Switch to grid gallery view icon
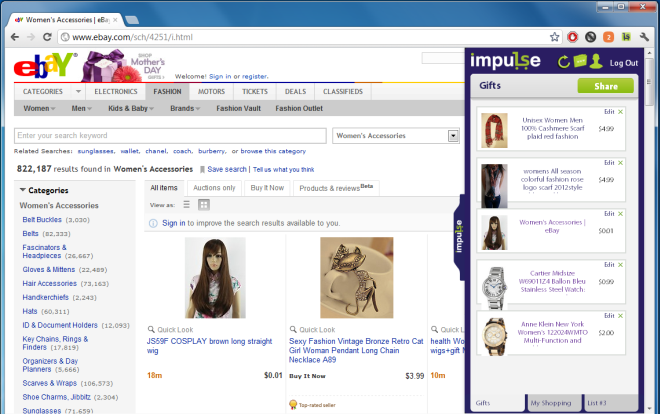Screen dimensions: 660x414 coord(204,205)
